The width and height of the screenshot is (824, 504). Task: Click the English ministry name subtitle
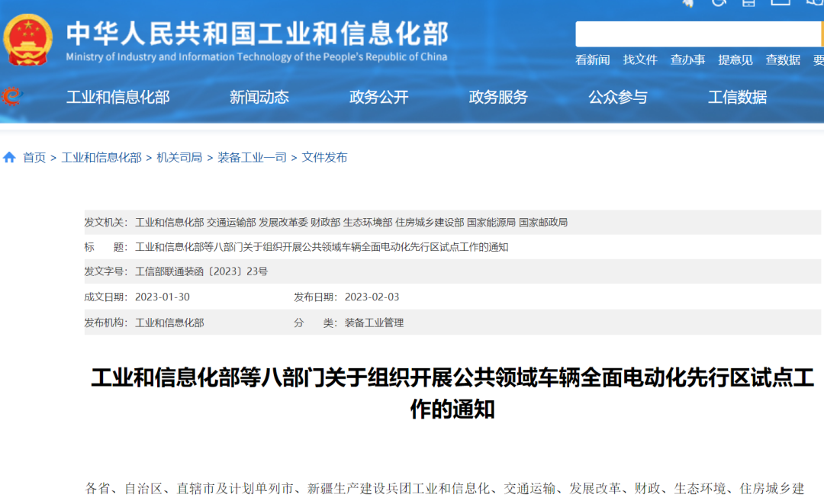256,56
